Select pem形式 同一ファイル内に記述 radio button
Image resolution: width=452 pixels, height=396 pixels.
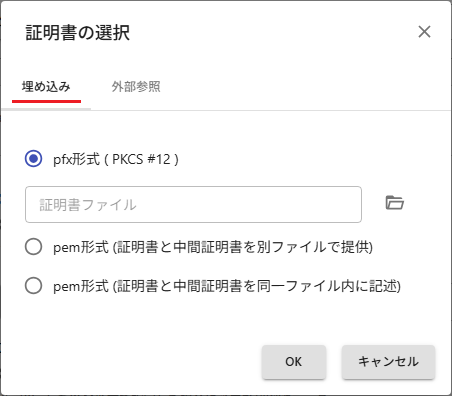click(33, 286)
